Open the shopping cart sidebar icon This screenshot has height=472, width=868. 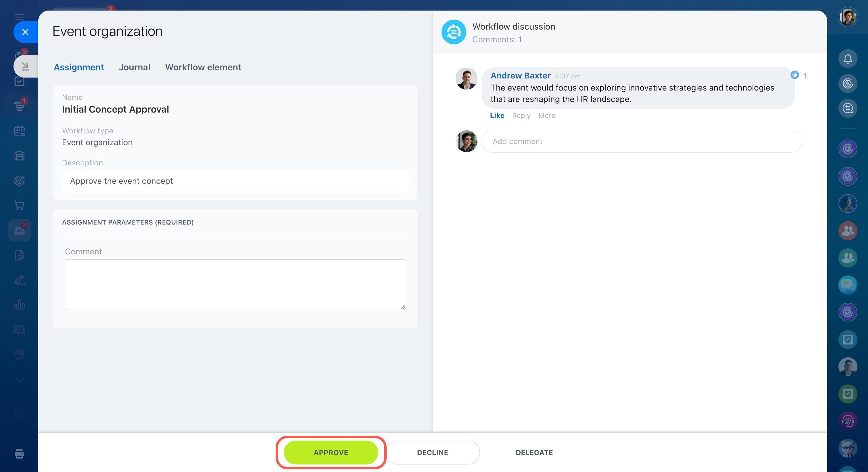(x=20, y=205)
